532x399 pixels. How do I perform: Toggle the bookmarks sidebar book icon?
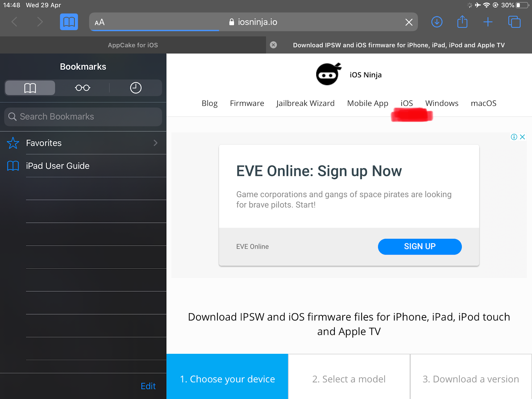click(x=68, y=22)
